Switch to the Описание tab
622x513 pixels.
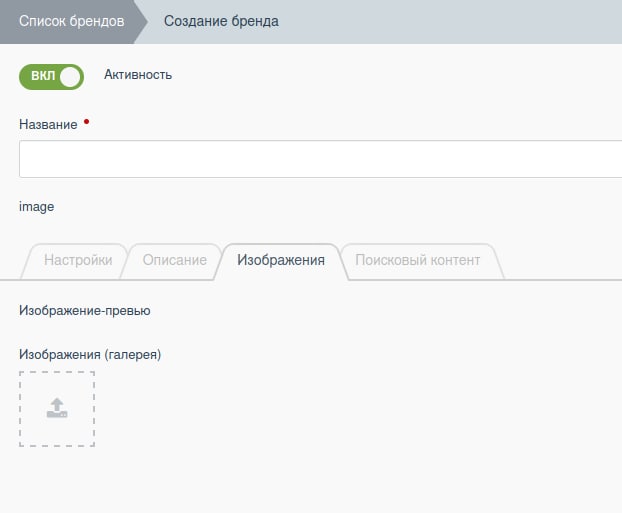coord(175,260)
